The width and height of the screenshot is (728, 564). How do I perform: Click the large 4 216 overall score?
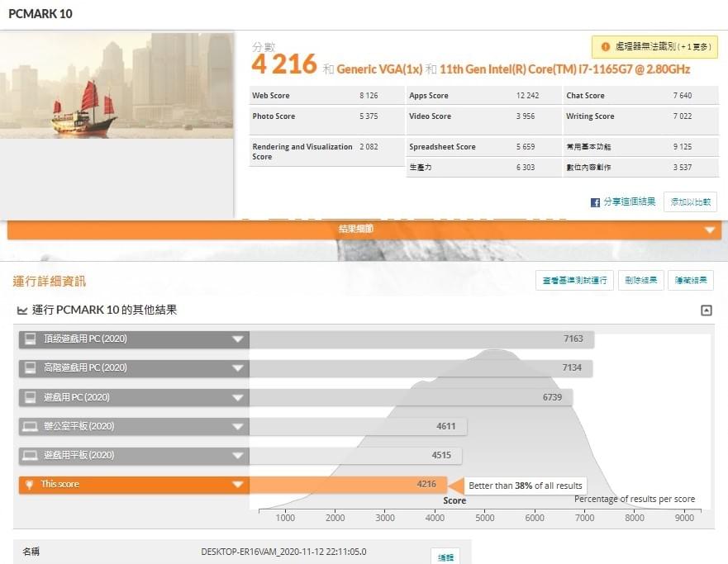coord(284,64)
